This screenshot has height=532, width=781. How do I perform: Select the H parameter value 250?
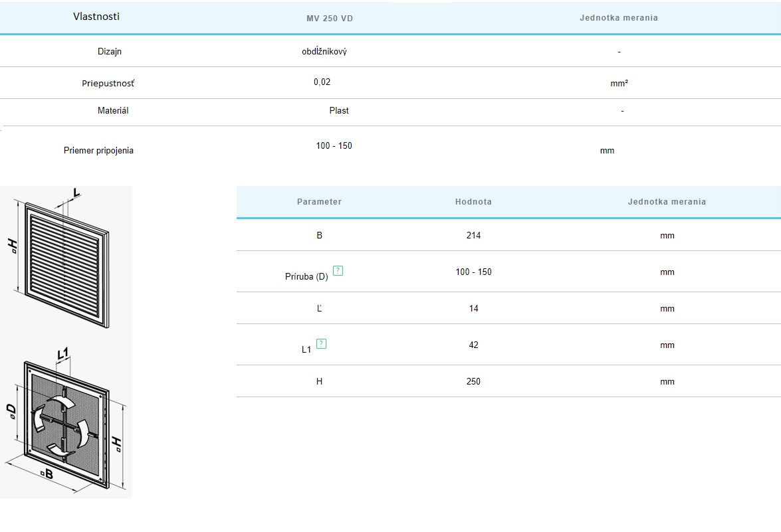pyautogui.click(x=473, y=382)
